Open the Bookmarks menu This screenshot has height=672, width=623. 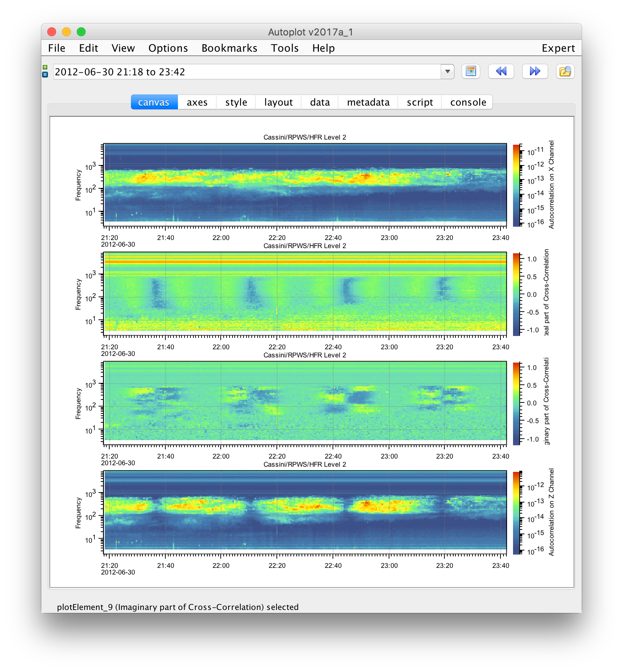point(229,48)
